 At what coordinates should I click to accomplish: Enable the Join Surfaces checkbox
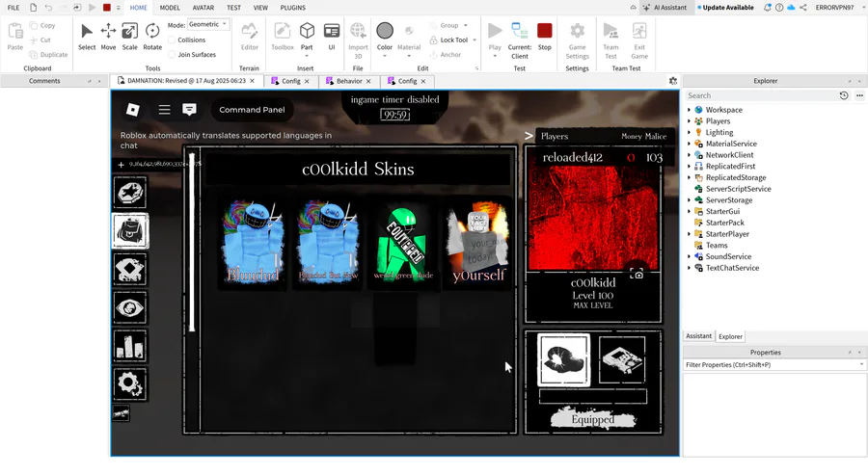click(172, 55)
